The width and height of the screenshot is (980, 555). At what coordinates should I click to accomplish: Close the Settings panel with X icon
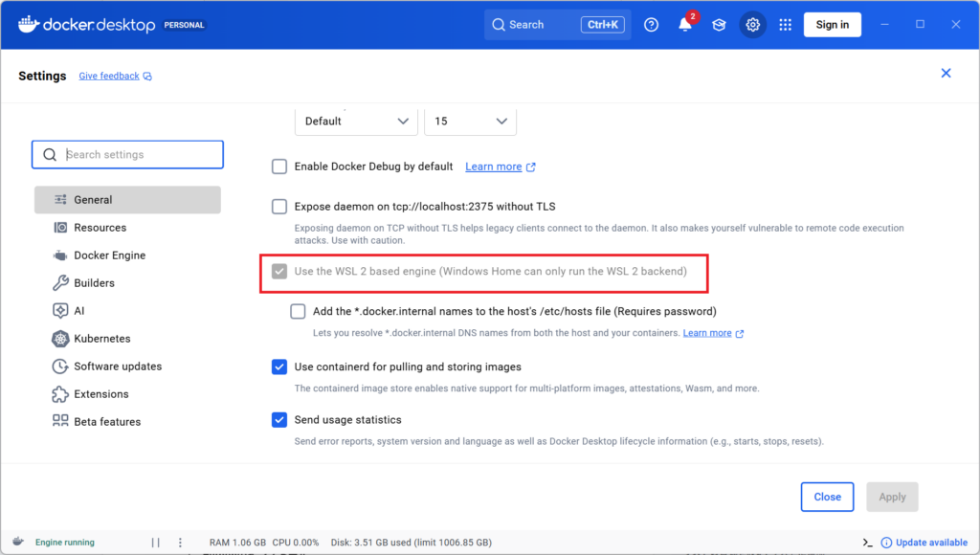(x=946, y=73)
